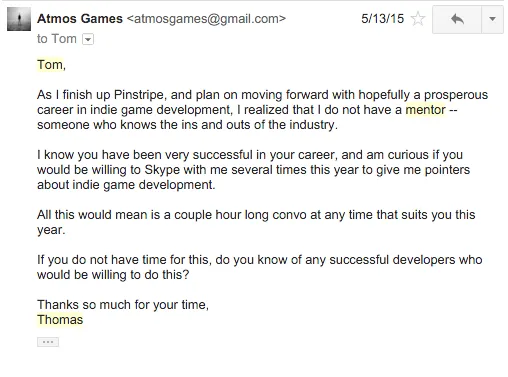Click the Atmos Games sender name
The image size is (508, 377).
tap(80, 19)
